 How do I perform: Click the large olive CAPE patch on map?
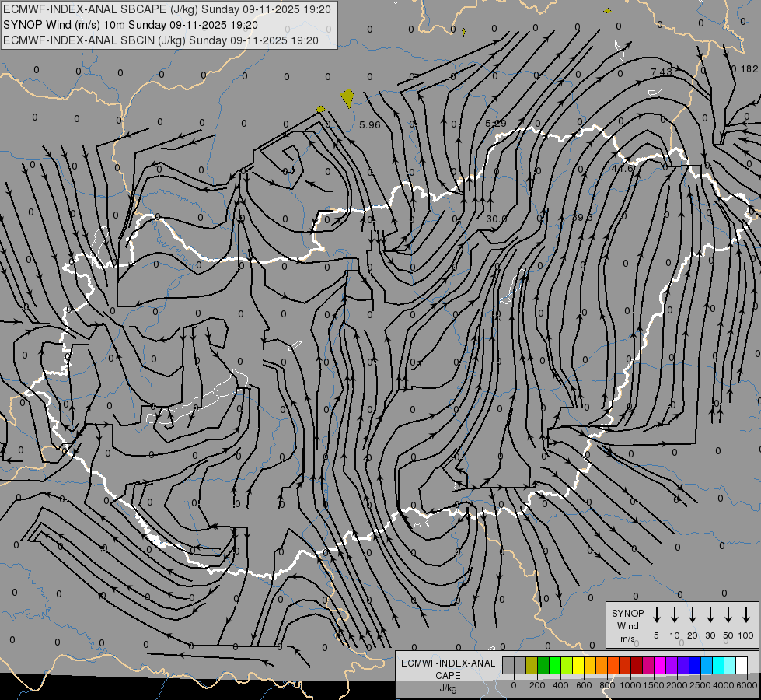(x=347, y=97)
